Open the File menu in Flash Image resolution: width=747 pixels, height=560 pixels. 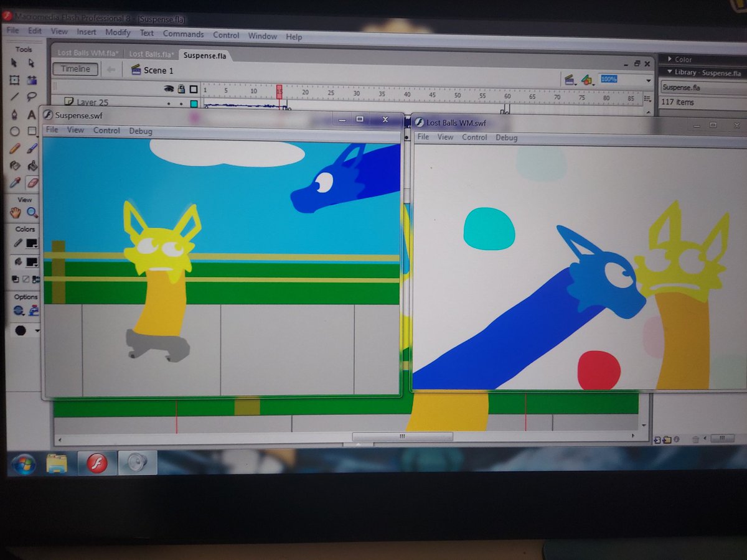pos(12,30)
